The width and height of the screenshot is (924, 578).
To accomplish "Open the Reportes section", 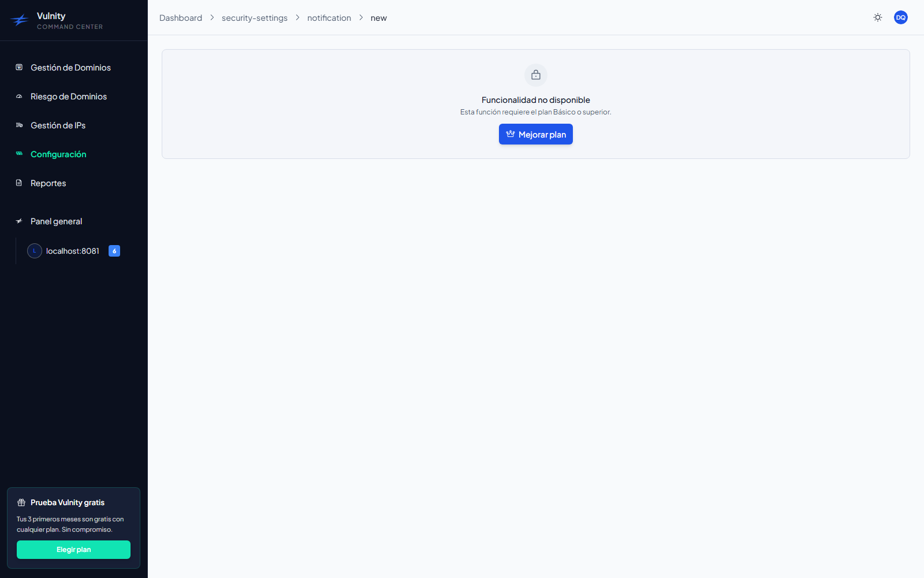I will pyautogui.click(x=48, y=183).
